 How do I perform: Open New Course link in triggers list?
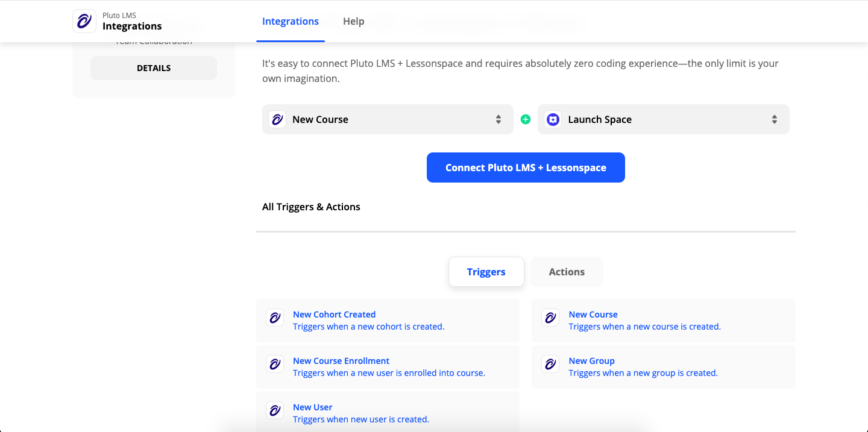(x=593, y=315)
